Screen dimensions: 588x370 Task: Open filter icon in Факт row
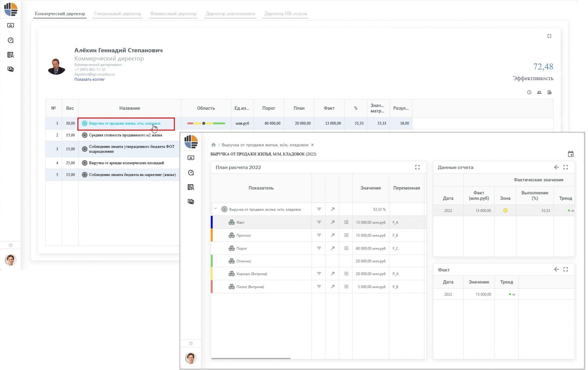pyautogui.click(x=319, y=222)
